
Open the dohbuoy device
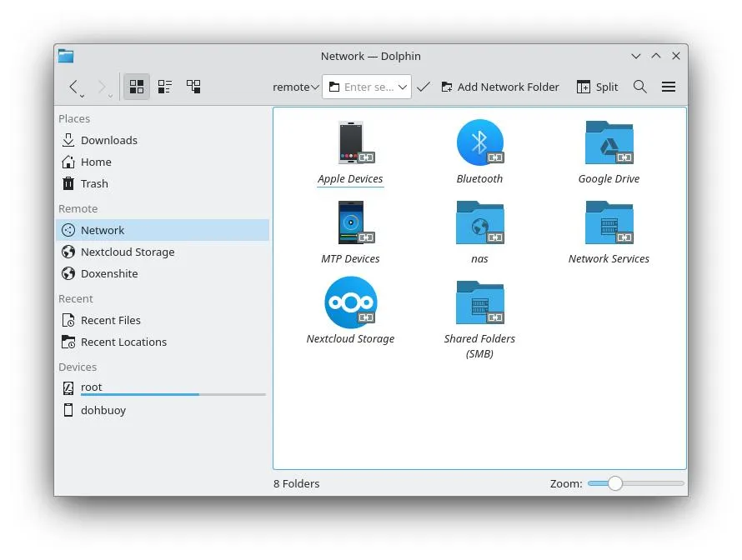click(163, 410)
